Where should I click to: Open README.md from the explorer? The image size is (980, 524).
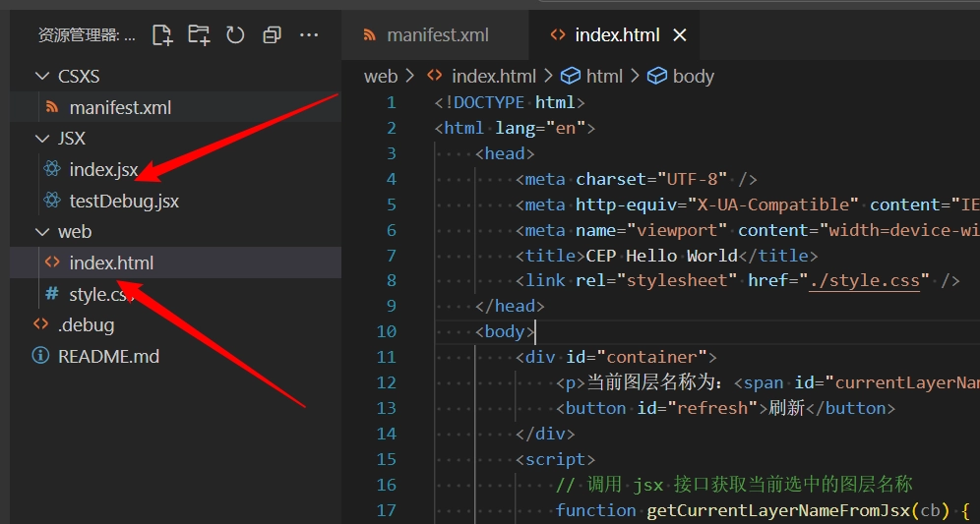click(x=108, y=356)
